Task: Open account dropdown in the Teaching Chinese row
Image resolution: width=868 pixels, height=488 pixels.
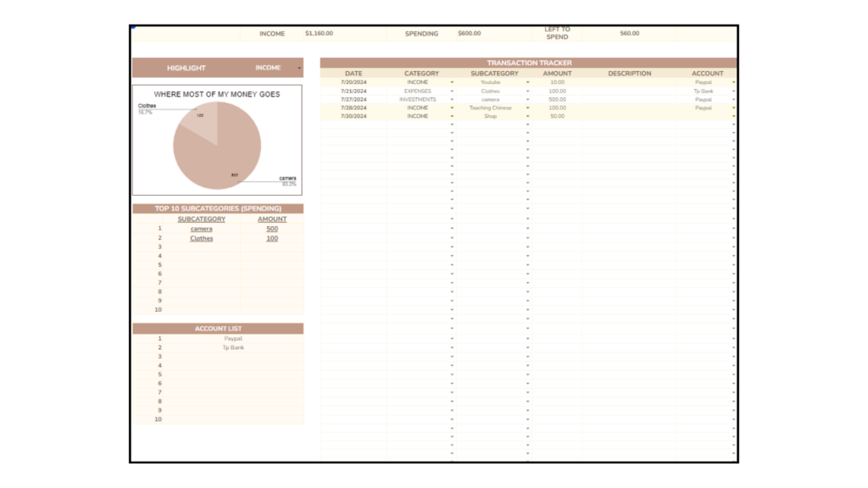Action: pyautogui.click(x=734, y=108)
